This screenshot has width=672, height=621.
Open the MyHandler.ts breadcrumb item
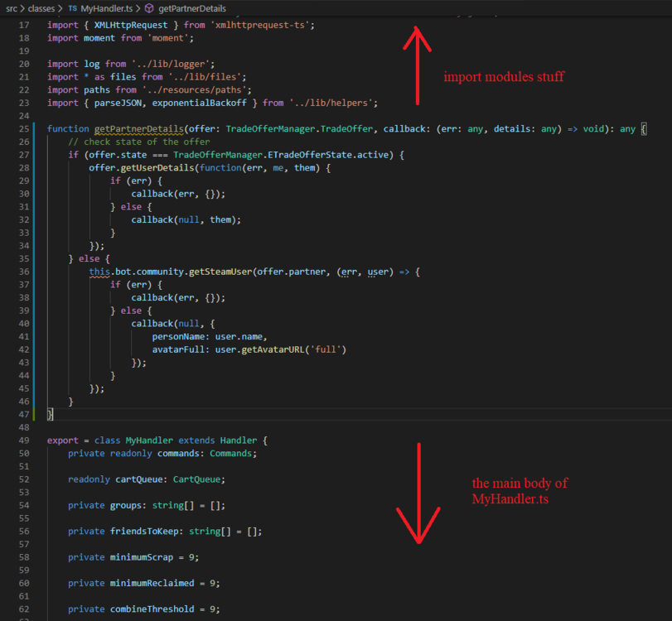click(x=106, y=8)
